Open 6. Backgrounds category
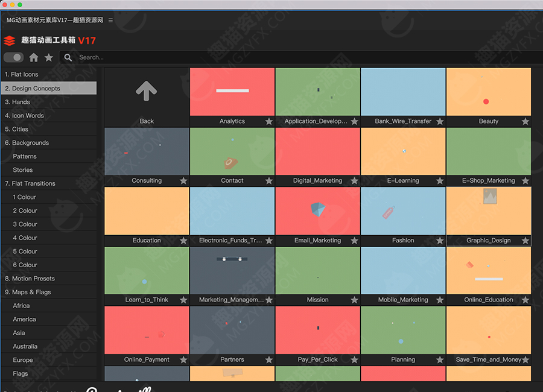This screenshot has width=543, height=392. coord(49,143)
